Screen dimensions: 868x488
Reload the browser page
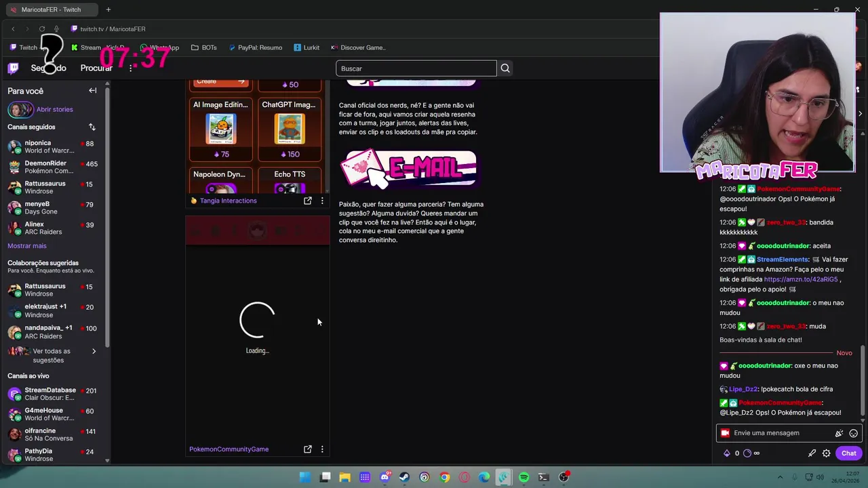42,29
